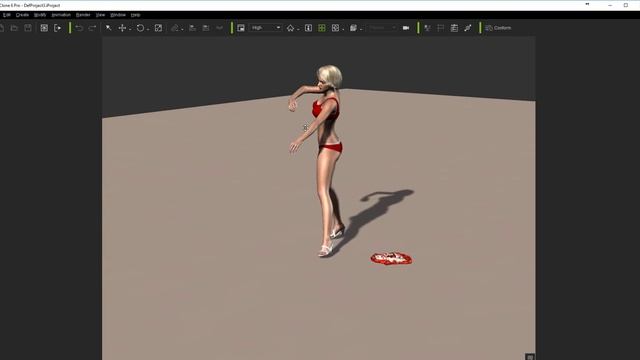640x360 pixels.
Task: Expand the layered pages icon arrow
Action: point(361,29)
